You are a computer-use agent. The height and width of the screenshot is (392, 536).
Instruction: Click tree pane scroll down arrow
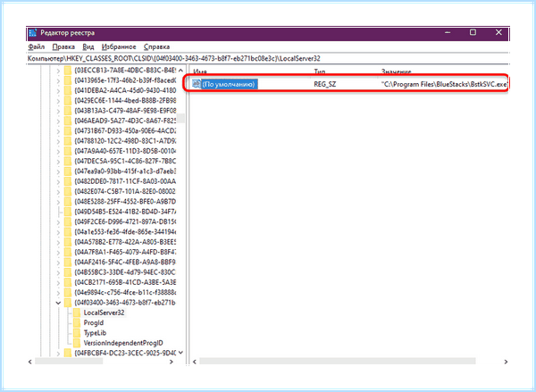[180, 353]
